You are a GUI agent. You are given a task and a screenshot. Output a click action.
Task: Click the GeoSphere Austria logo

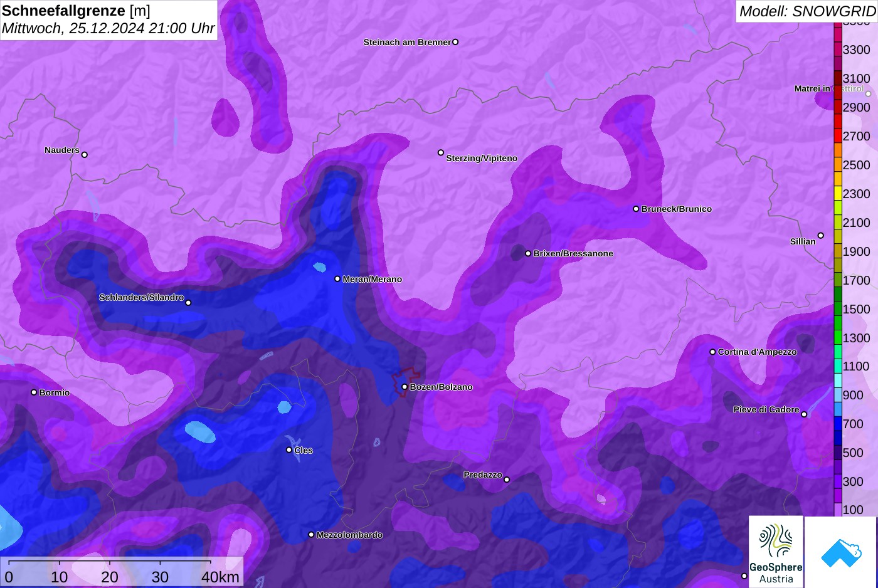[776, 552]
